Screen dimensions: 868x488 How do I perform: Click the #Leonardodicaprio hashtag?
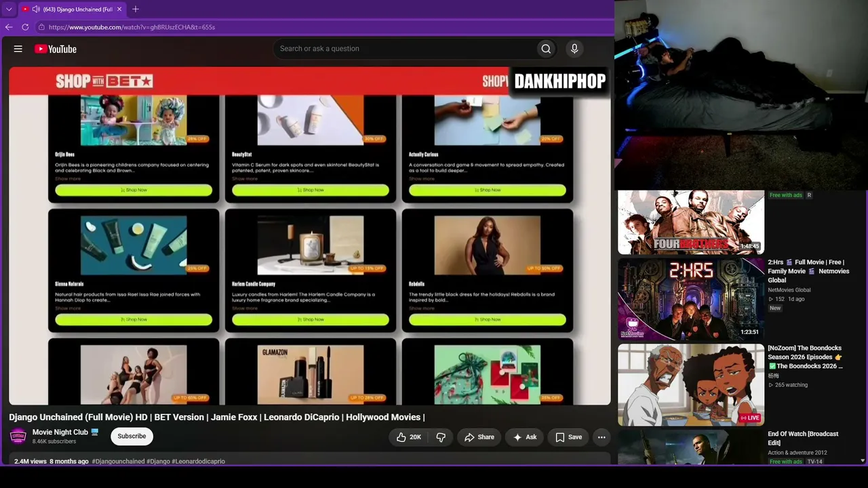point(199,462)
